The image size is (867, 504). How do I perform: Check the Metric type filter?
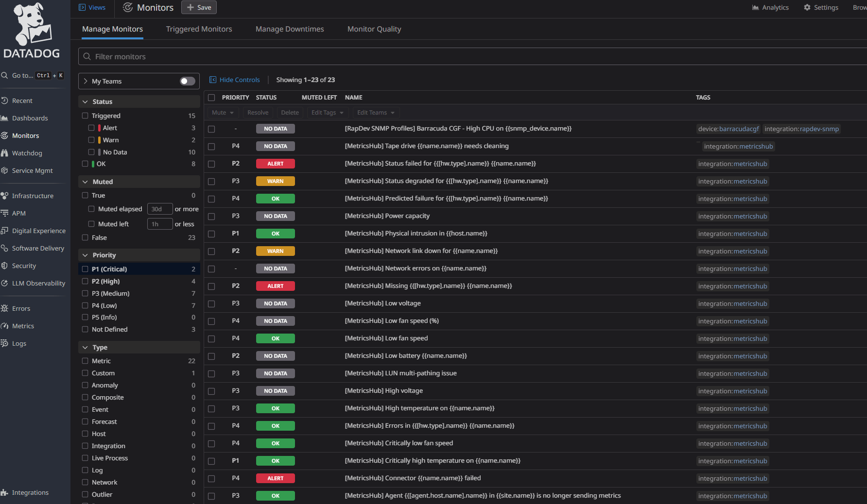(x=85, y=361)
